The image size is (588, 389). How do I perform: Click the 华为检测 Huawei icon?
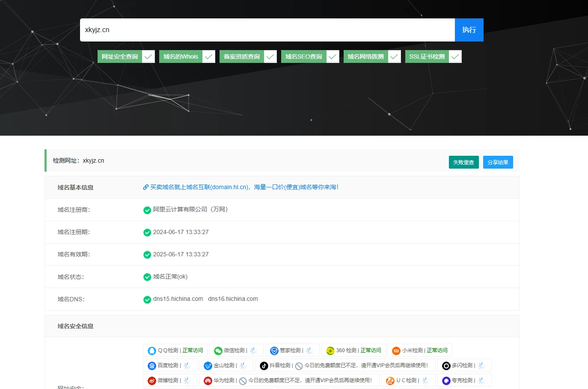pyautogui.click(x=208, y=380)
